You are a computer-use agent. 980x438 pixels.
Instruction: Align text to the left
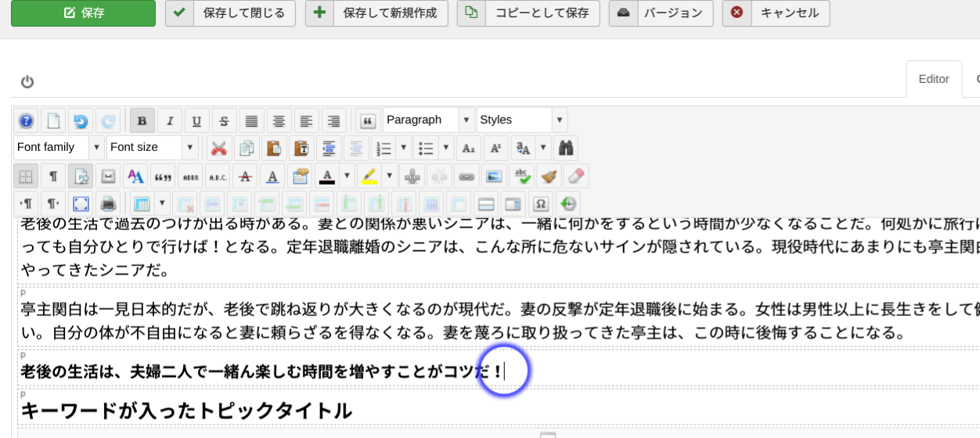click(x=306, y=120)
